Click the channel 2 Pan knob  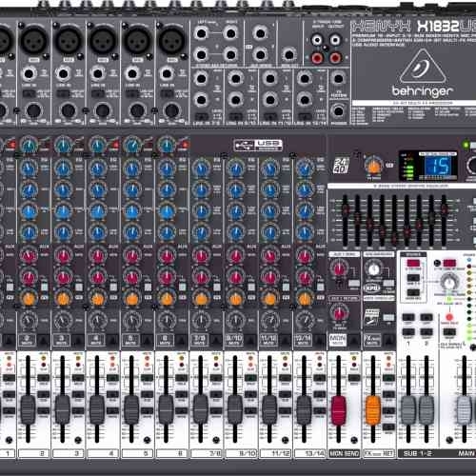(x=29, y=321)
